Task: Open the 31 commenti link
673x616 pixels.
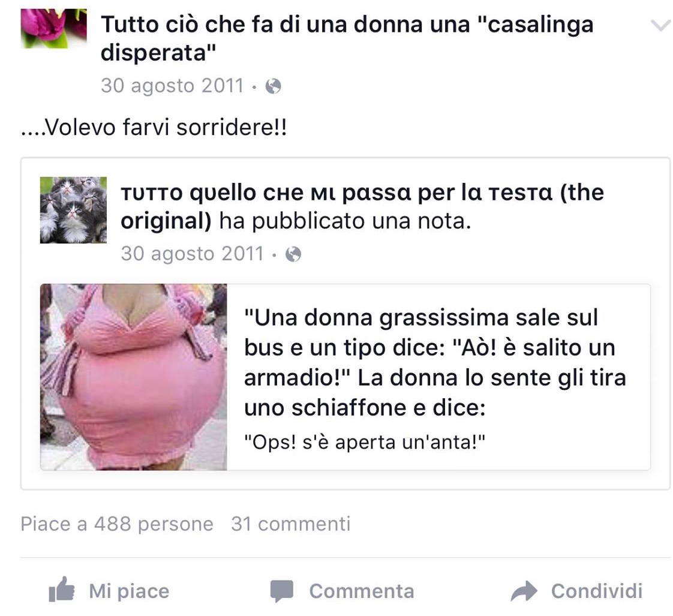Action: point(291,524)
